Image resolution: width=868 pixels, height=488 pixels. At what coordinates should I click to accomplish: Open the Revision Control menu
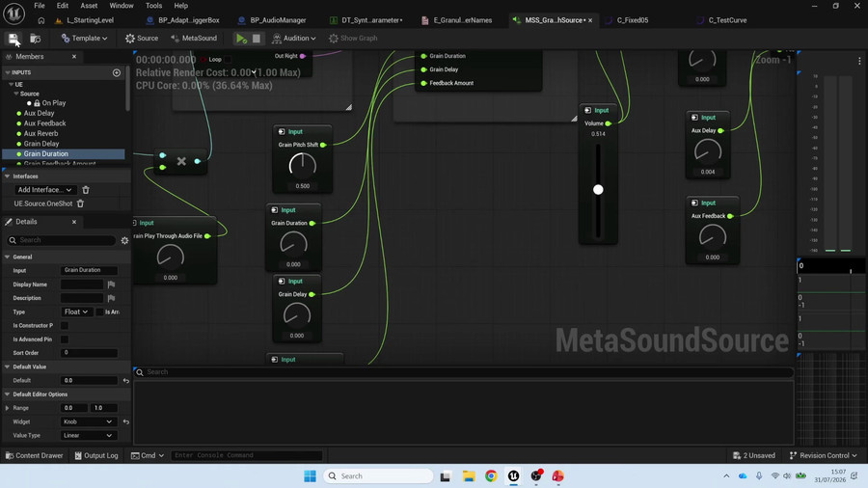point(824,455)
